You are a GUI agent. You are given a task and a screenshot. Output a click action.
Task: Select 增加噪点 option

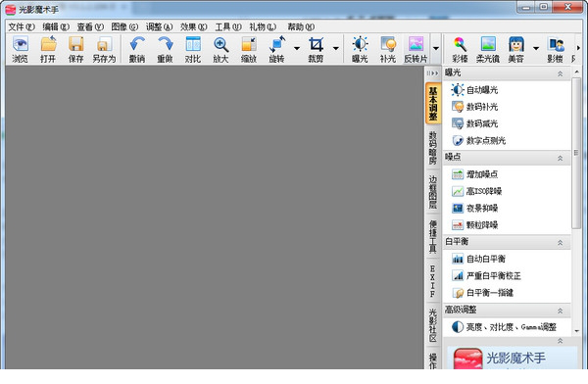tap(474, 174)
